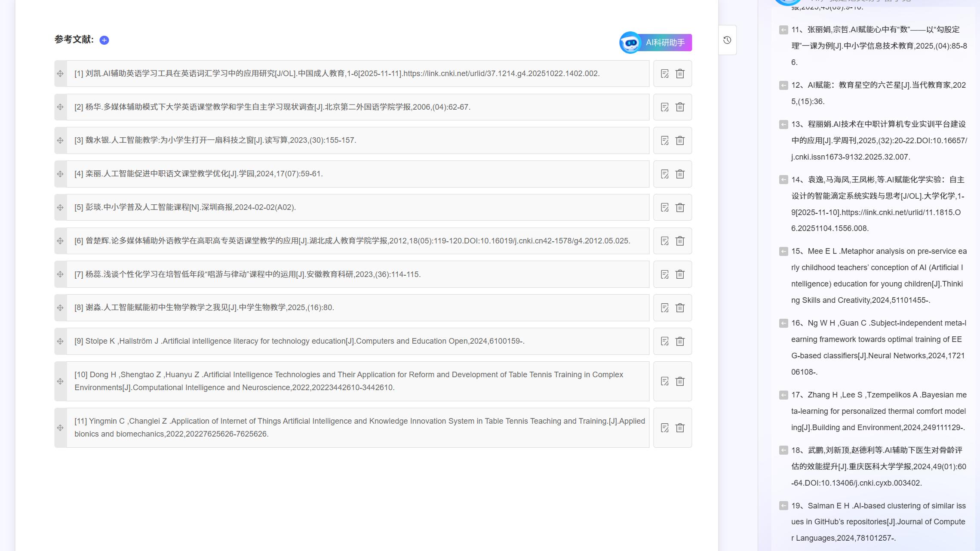The width and height of the screenshot is (980, 551).
Task: Edit reference [3] by 魏水银
Action: click(664, 141)
